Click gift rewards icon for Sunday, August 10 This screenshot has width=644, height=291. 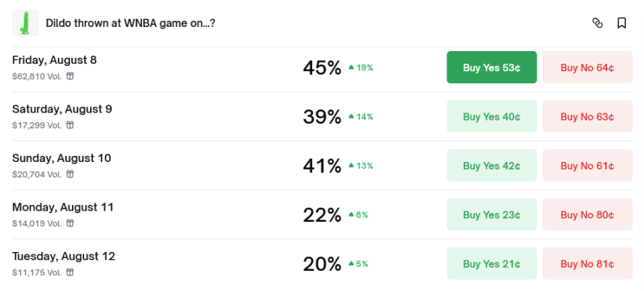tap(71, 174)
